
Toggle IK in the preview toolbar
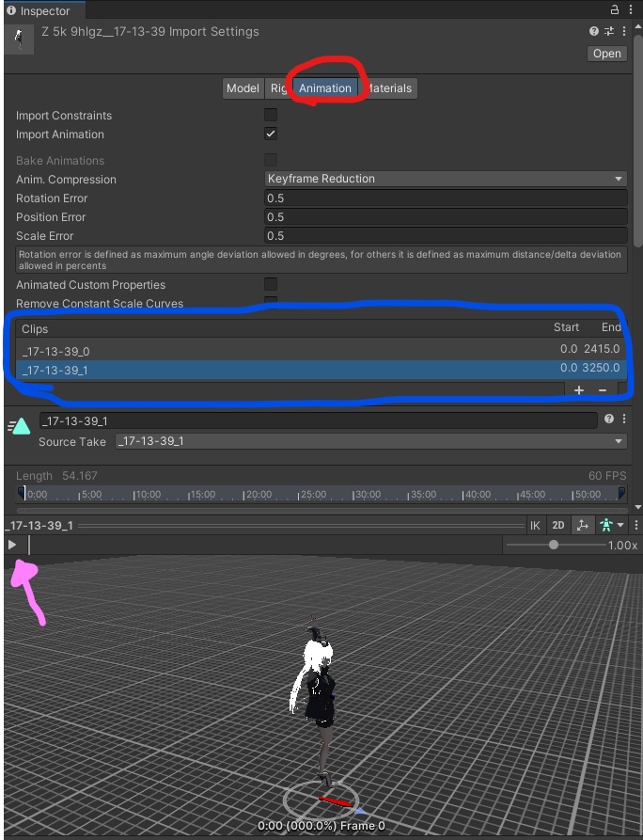pos(535,526)
